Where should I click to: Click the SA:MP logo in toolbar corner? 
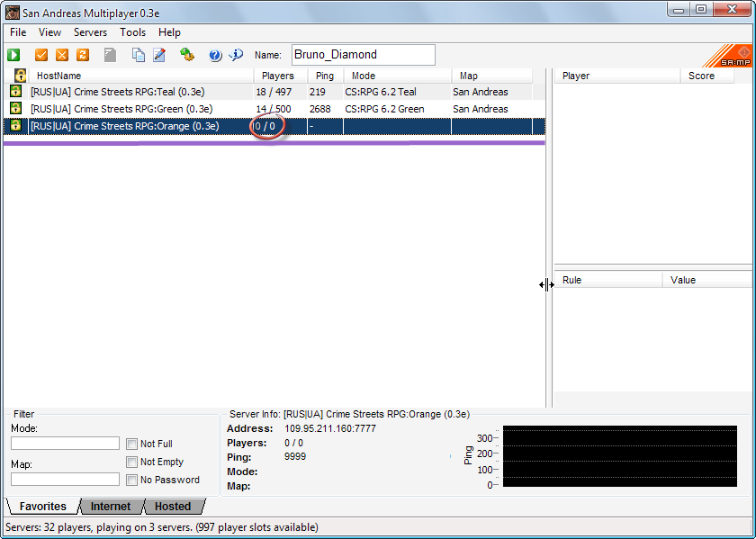[x=729, y=55]
